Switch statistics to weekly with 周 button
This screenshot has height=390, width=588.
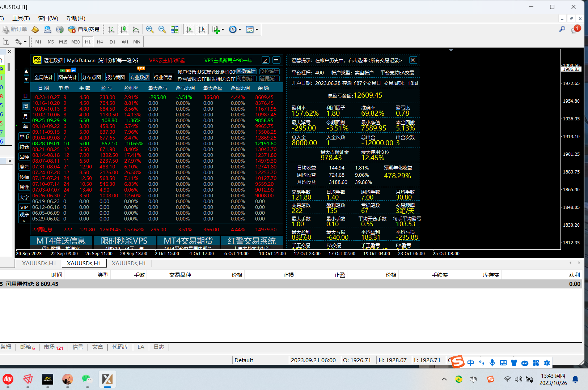(25, 106)
